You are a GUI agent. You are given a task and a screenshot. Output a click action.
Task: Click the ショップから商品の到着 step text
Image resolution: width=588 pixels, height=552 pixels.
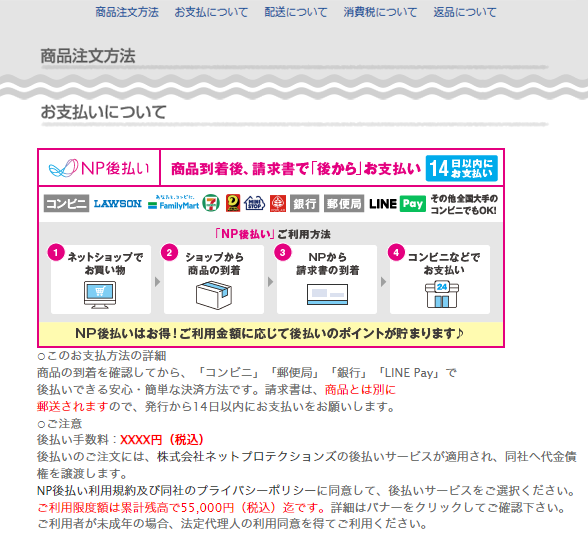click(214, 263)
